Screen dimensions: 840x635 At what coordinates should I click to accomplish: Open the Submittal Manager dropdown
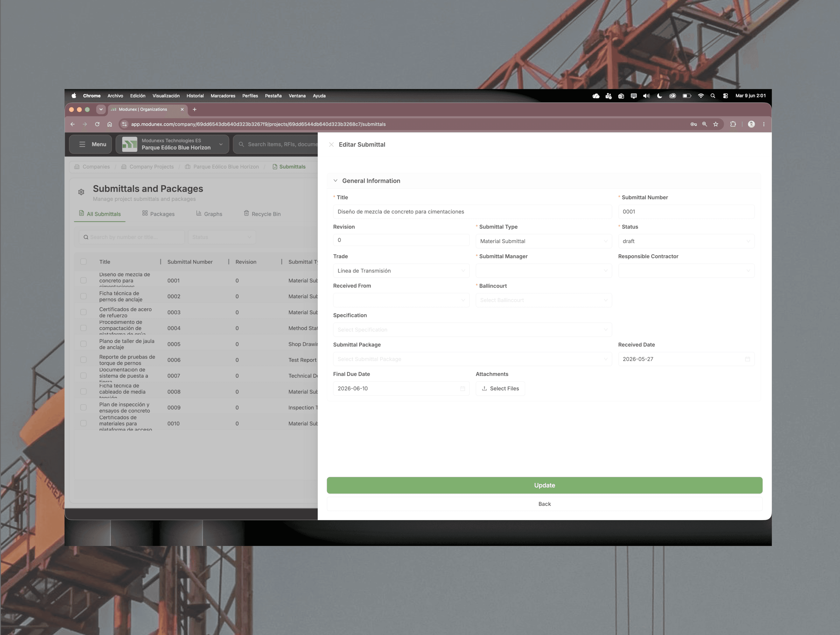point(544,271)
